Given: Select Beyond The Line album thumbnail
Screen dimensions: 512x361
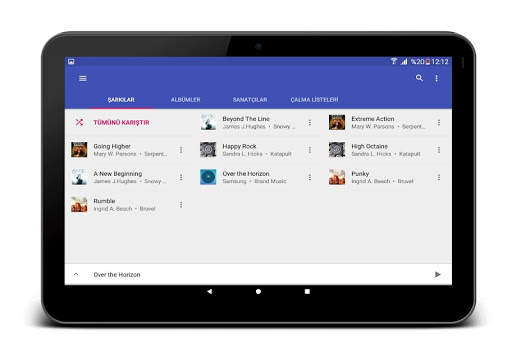Looking at the screenshot, I should pyautogui.click(x=208, y=122).
